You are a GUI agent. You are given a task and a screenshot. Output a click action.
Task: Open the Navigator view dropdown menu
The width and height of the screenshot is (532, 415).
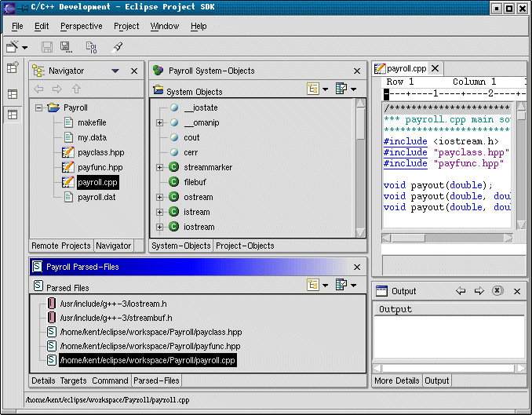pyautogui.click(x=115, y=71)
